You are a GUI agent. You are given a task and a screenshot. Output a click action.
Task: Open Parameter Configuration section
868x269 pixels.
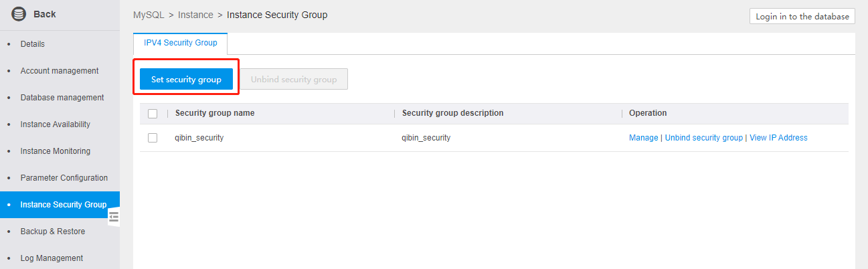(x=64, y=178)
